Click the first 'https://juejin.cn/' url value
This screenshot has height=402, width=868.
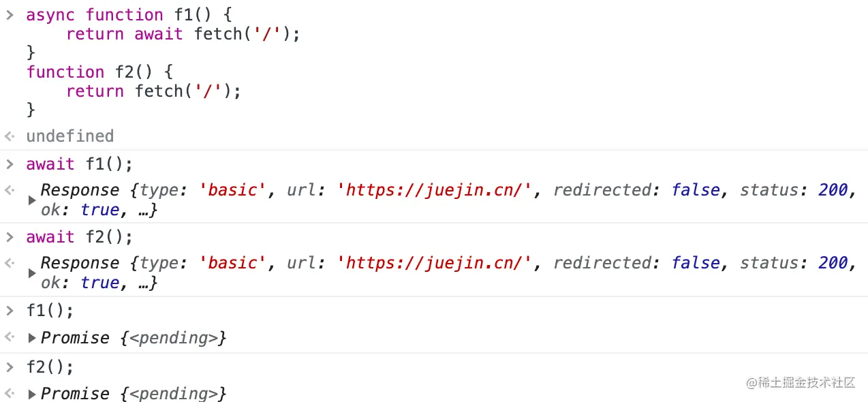pos(434,190)
